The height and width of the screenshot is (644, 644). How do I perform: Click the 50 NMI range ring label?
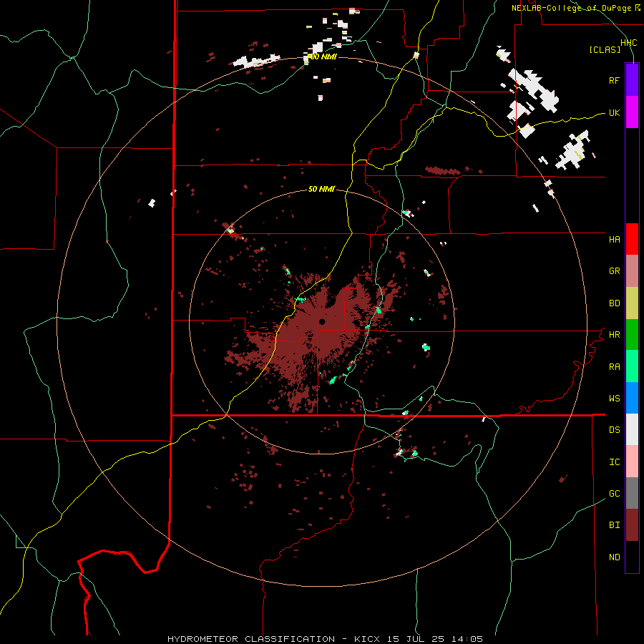point(321,189)
